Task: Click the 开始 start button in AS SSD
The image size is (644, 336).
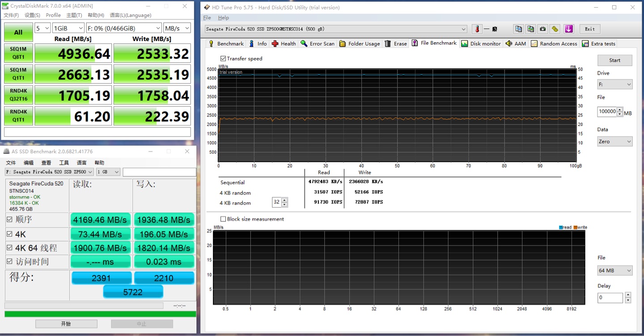Action: (66, 324)
